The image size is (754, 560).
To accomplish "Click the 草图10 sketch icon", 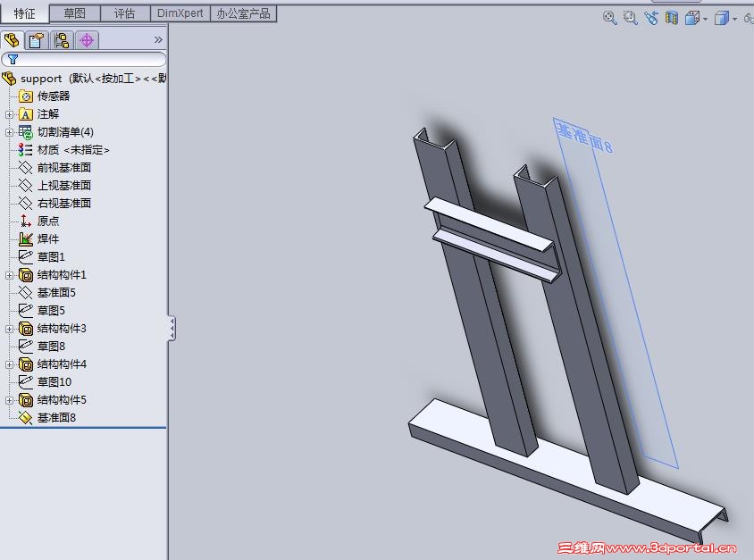I will (x=26, y=381).
